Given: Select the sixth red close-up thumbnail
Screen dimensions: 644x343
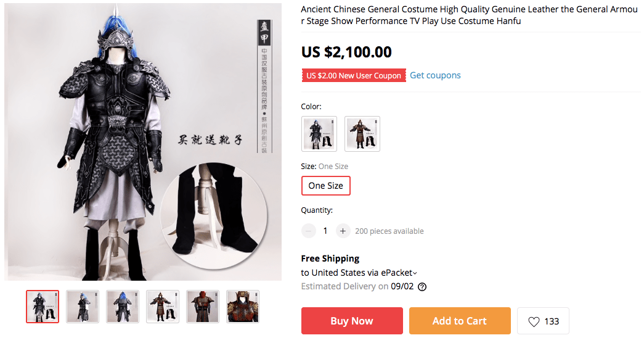Looking at the screenshot, I should point(243,307).
